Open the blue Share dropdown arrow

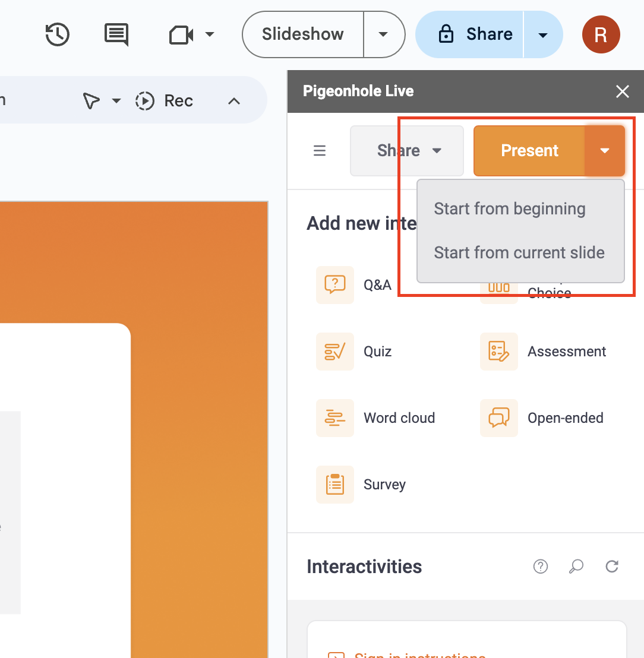tap(543, 34)
